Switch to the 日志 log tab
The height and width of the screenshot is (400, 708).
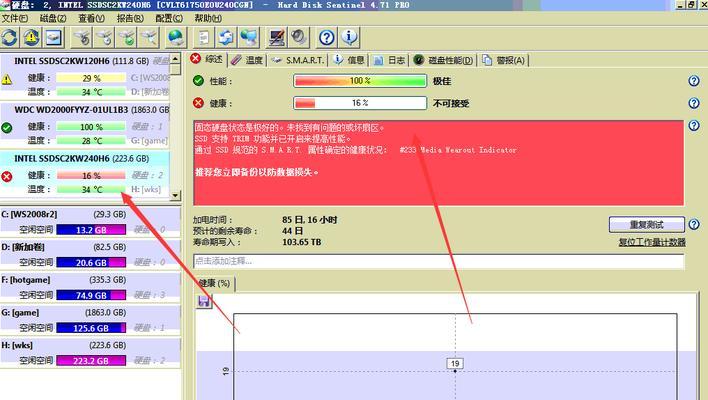coord(389,60)
